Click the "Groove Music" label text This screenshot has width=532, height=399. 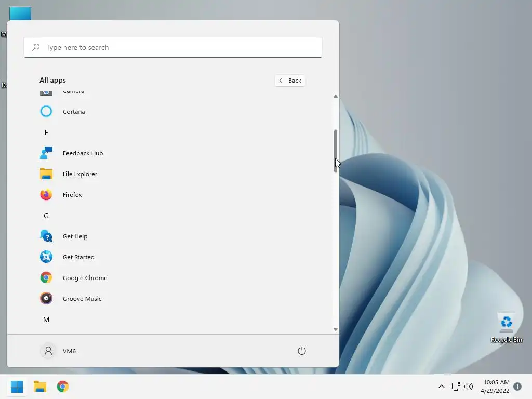[x=82, y=299]
